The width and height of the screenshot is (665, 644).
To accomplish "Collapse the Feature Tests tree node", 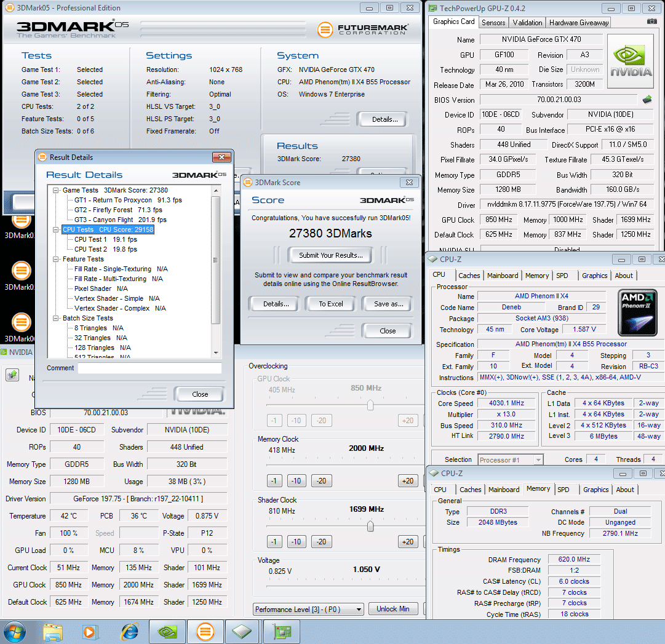I will 57,259.
